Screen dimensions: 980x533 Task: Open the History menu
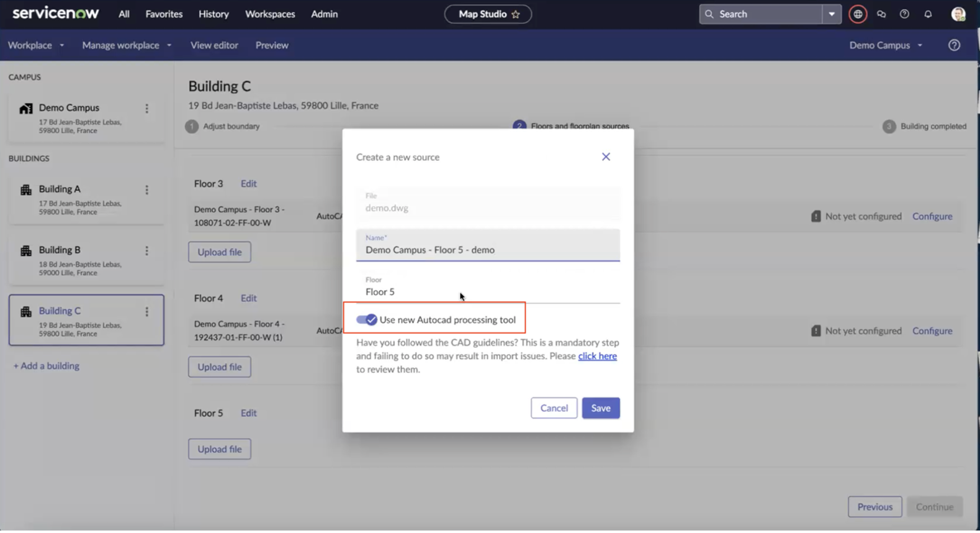214,14
